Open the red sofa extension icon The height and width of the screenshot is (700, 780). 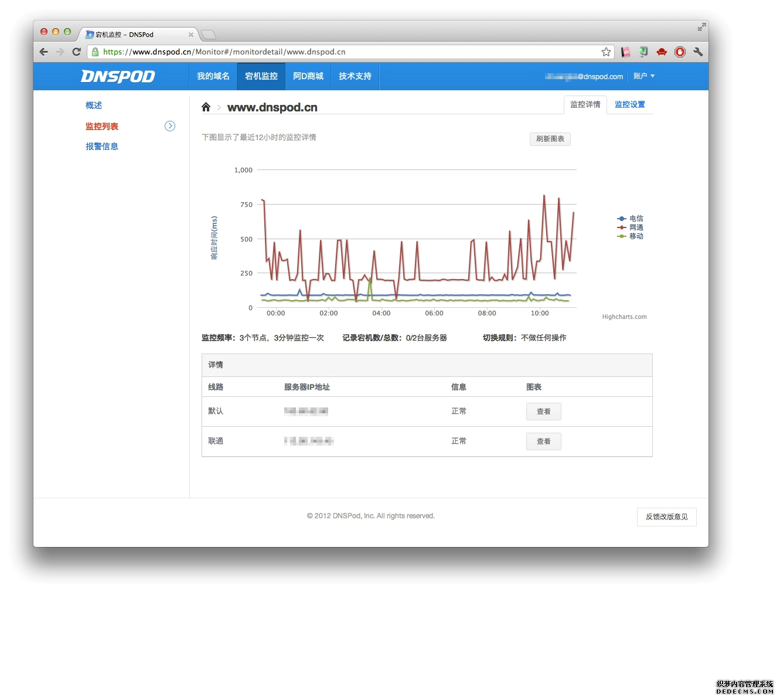pos(662,52)
